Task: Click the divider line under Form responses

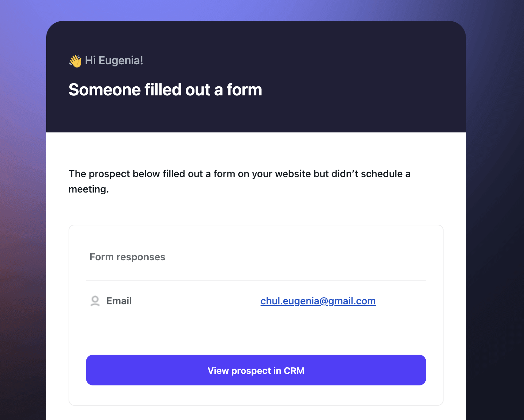Action: point(256,280)
